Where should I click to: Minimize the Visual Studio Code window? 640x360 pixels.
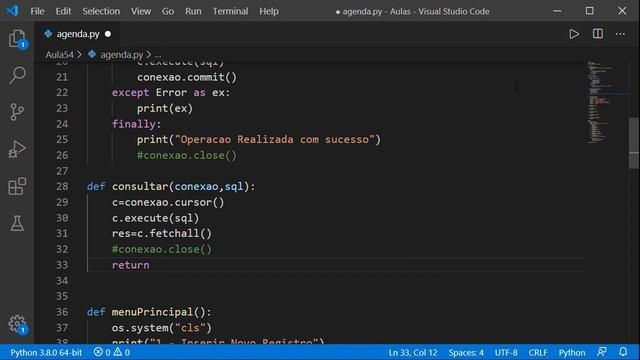(557, 11)
